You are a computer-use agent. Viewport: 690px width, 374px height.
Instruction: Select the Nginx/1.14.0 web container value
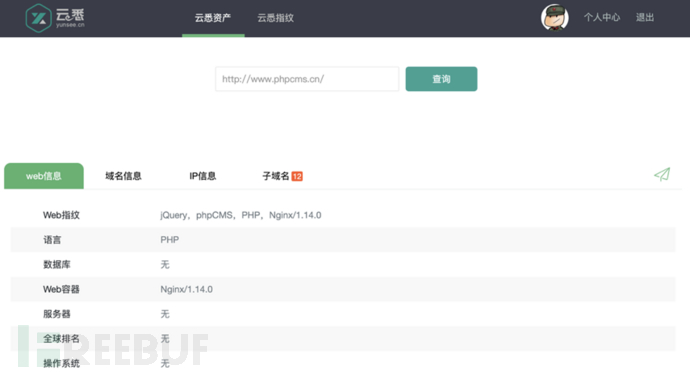pos(187,289)
